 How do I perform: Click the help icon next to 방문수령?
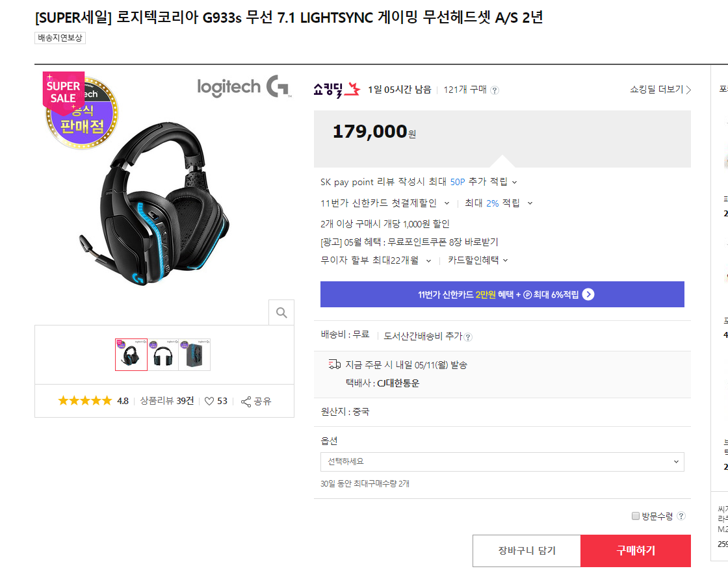point(681,516)
